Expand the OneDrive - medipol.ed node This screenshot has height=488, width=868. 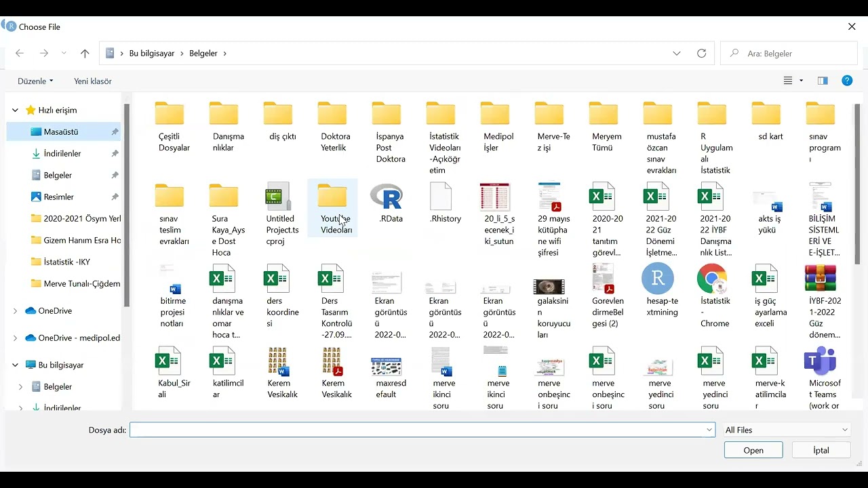(16, 338)
